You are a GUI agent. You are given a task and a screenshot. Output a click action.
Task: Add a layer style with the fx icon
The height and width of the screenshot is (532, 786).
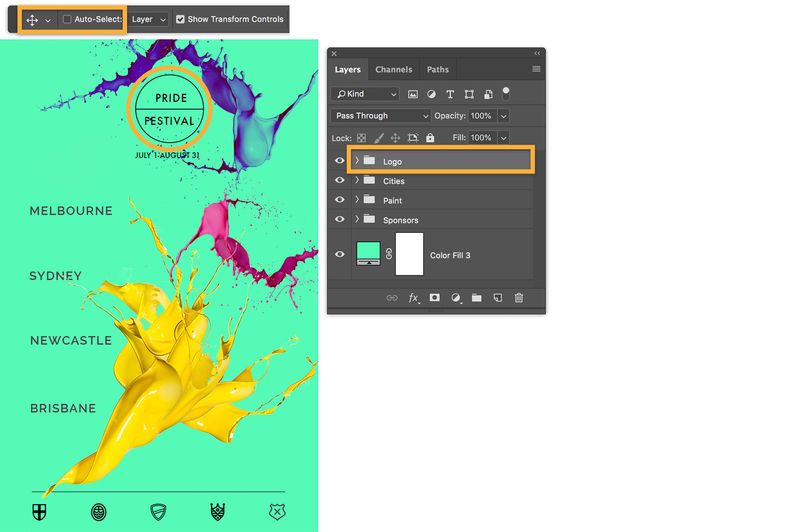tap(413, 298)
